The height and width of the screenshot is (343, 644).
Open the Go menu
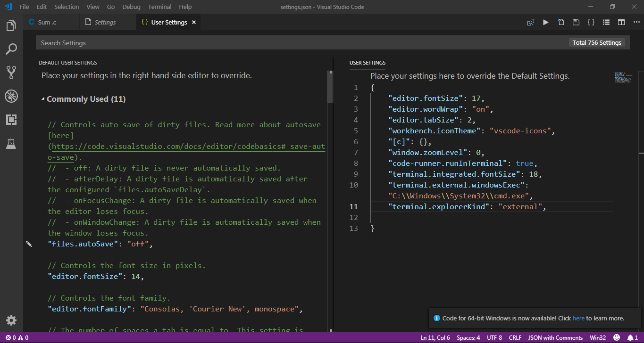point(111,7)
